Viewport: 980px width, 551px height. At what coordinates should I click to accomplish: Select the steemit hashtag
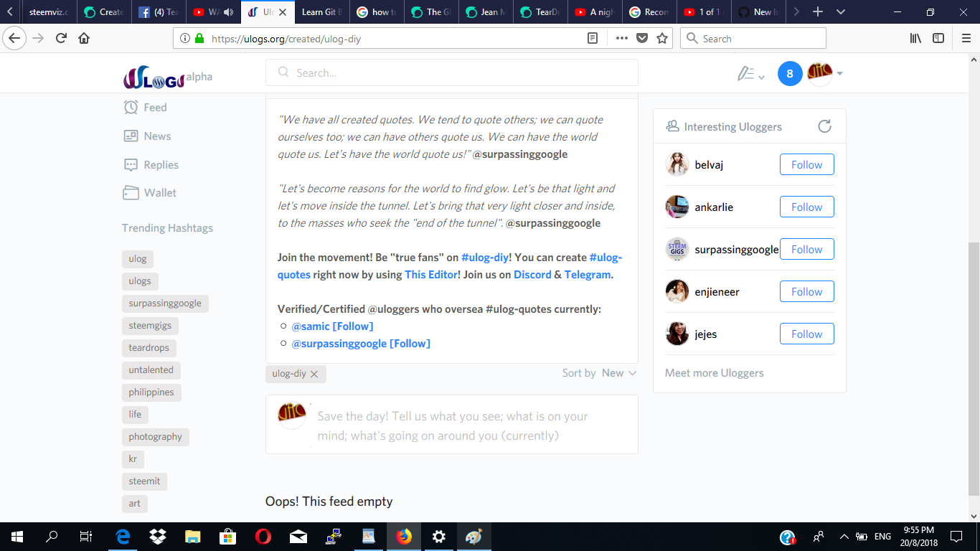point(144,481)
